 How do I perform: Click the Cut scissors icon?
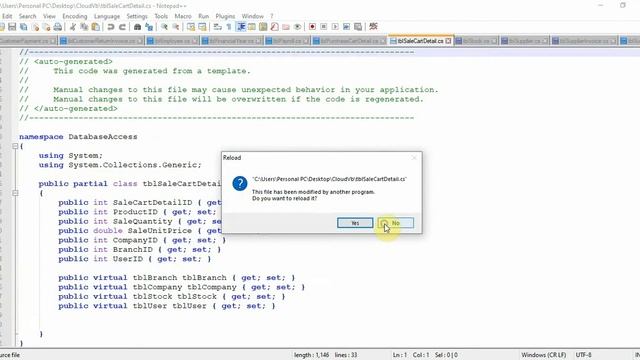(73, 27)
